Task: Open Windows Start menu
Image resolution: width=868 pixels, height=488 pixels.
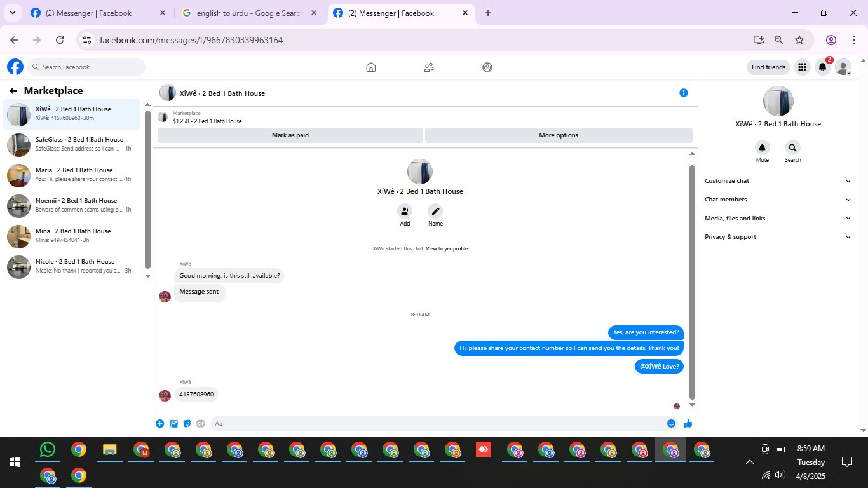Action: 15,462
